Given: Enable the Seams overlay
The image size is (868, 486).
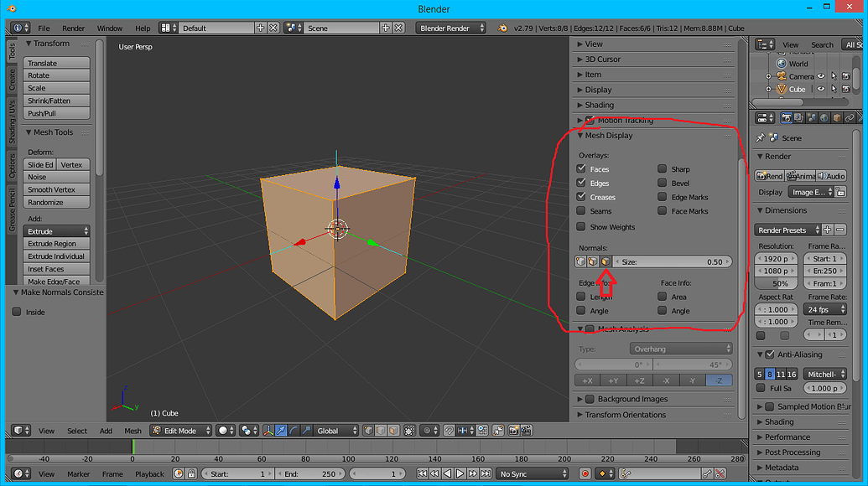Looking at the screenshot, I should click(x=580, y=210).
